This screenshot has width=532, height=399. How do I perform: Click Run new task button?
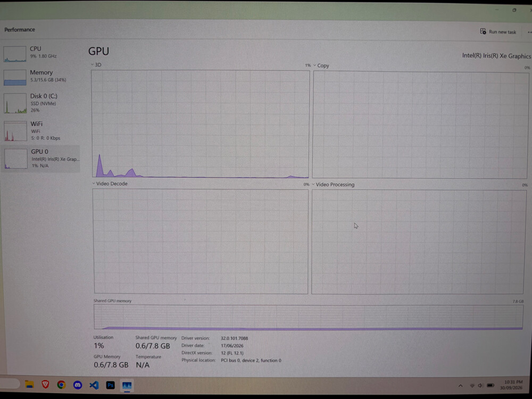click(x=498, y=31)
